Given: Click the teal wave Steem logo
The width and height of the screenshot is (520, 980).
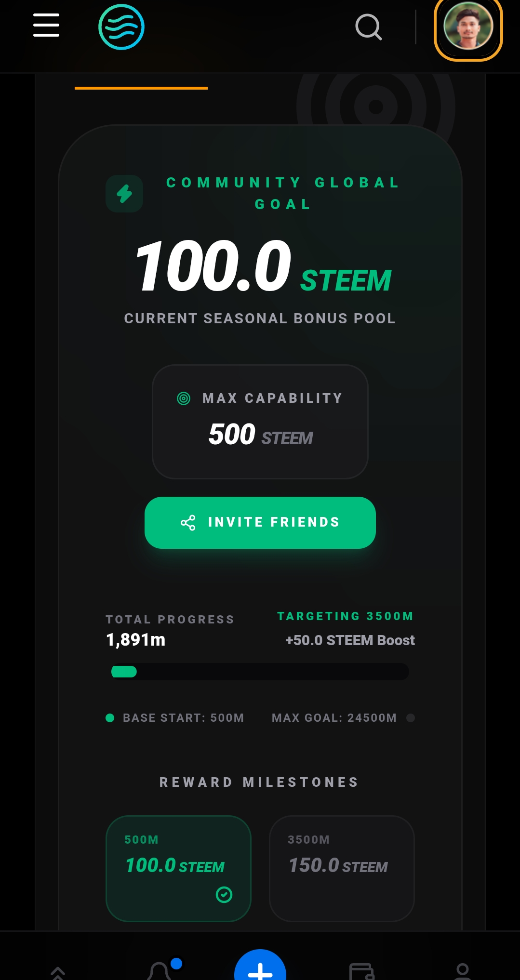Looking at the screenshot, I should coord(121,27).
